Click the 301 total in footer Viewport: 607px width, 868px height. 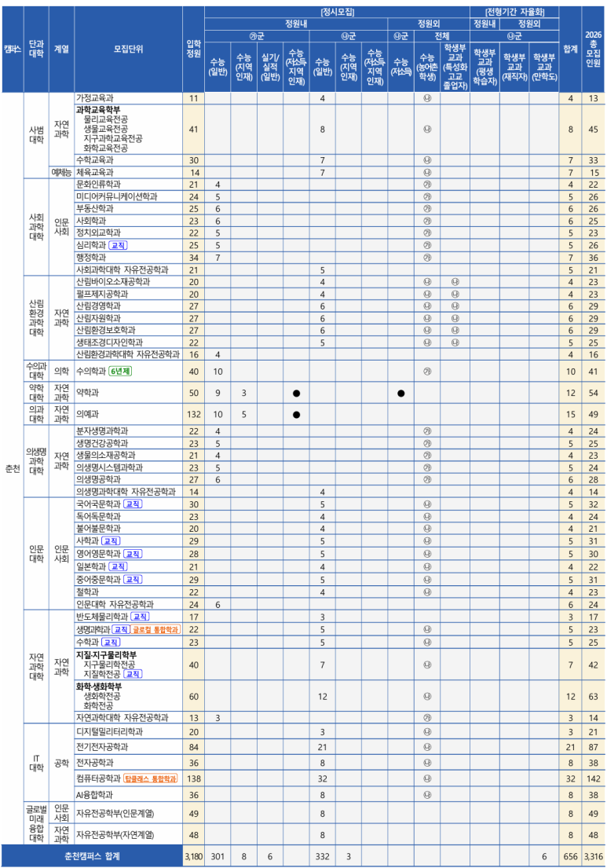click(x=218, y=856)
